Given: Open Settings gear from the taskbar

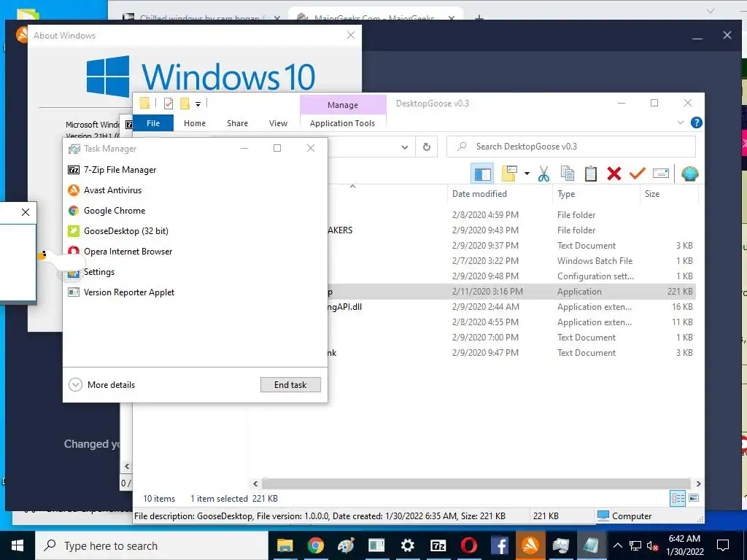Looking at the screenshot, I should (x=407, y=545).
